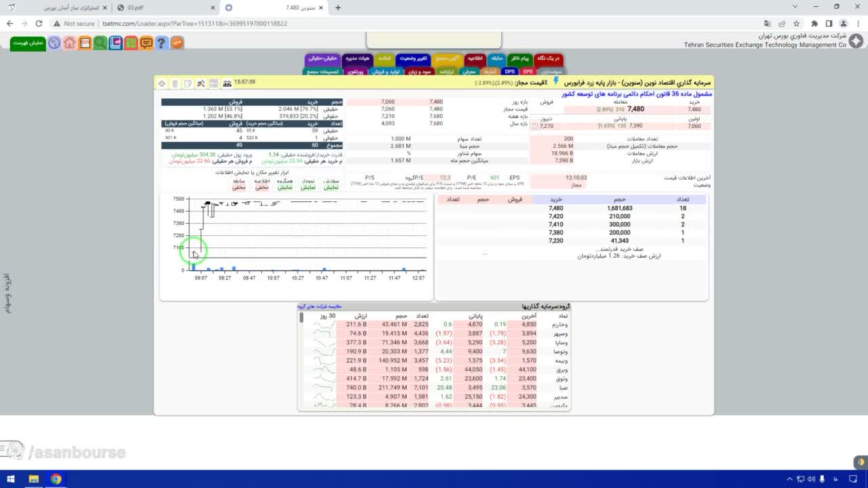Open the تغییر وضعیت tab
Viewport: 868px width, 488px height.
pyautogui.click(x=412, y=58)
